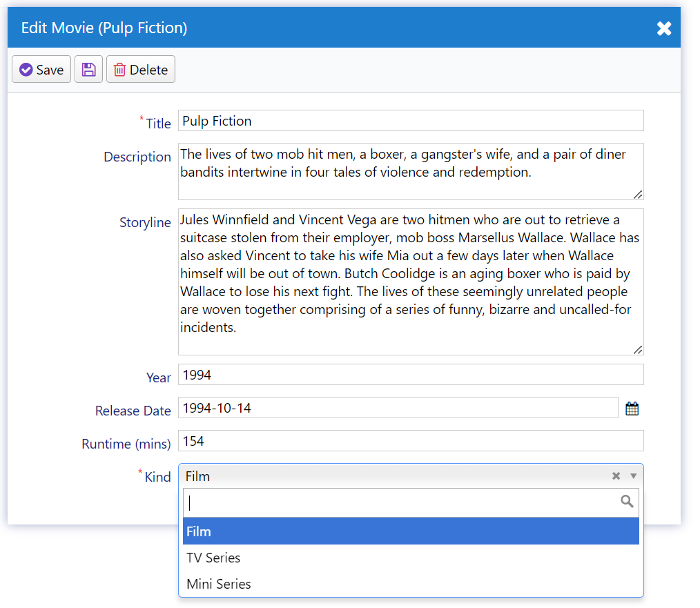This screenshot has width=700, height=608.
Task: Click the Runtime (mins) field
Action: coord(411,440)
